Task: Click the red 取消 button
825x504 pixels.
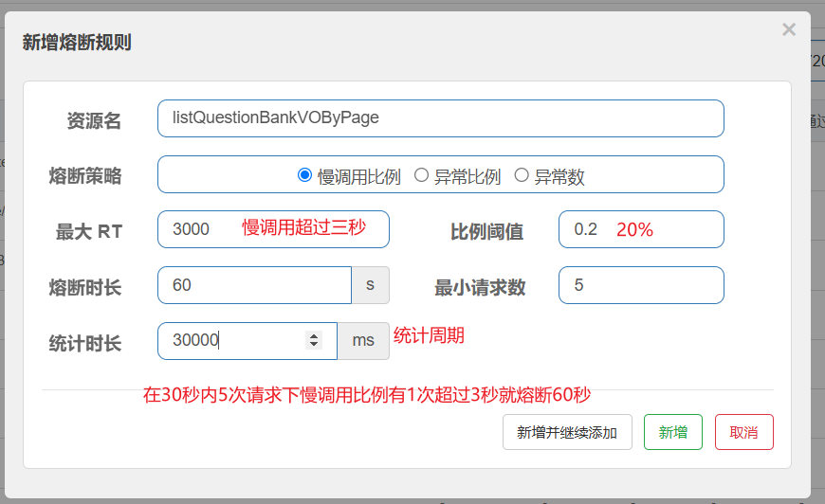Action: [744, 432]
